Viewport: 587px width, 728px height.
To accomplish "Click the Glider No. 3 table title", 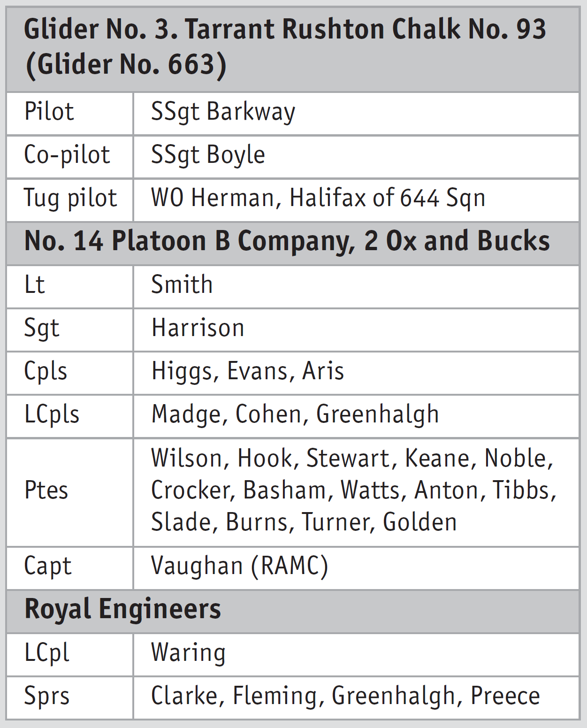I will 285,47.
